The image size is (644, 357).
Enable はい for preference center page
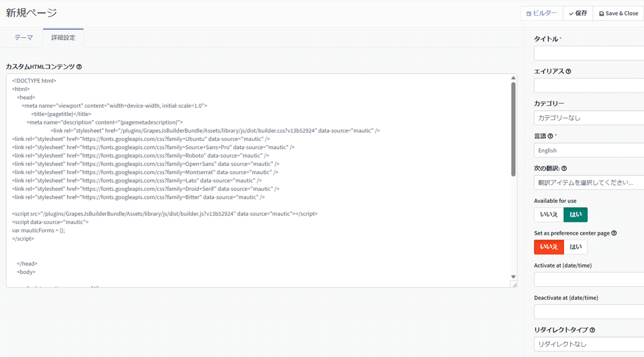point(575,247)
